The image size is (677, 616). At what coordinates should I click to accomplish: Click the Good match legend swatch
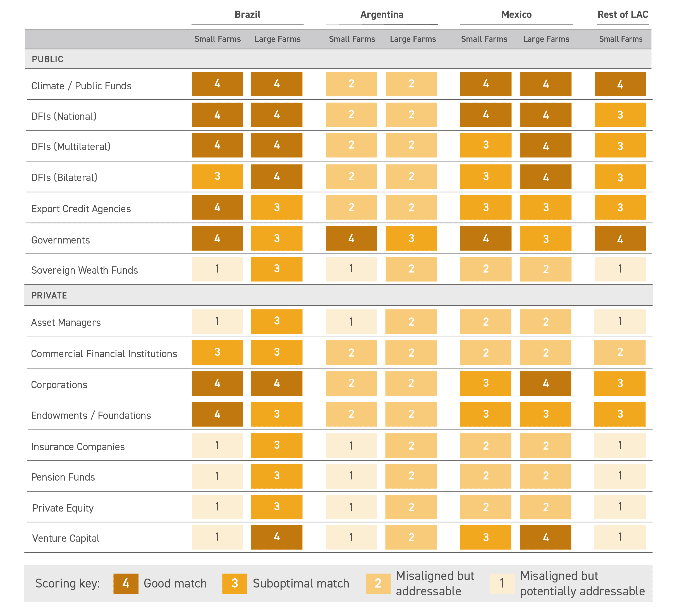tap(126, 583)
